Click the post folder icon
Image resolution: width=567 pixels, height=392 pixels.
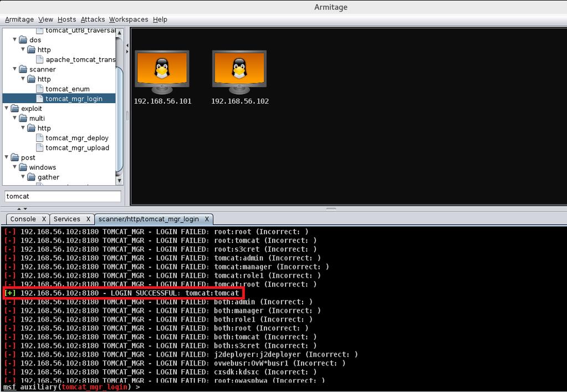[15, 157]
